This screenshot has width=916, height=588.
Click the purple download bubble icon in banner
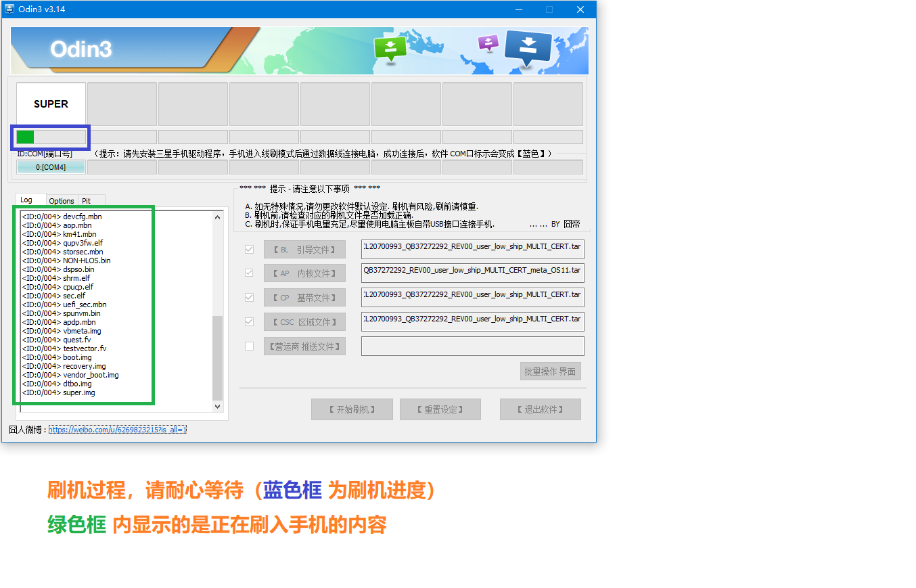click(488, 43)
